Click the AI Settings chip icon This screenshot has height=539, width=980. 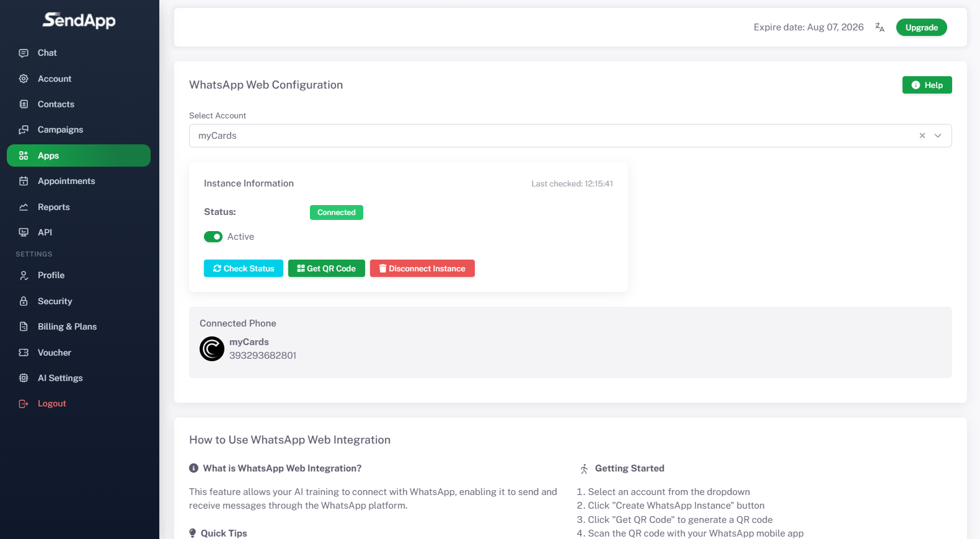click(24, 378)
